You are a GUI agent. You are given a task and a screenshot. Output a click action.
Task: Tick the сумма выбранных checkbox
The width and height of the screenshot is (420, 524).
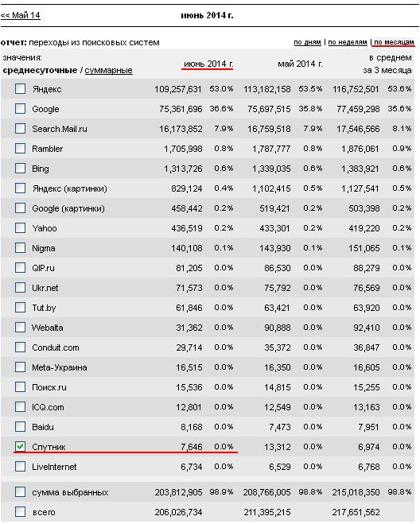click(20, 492)
